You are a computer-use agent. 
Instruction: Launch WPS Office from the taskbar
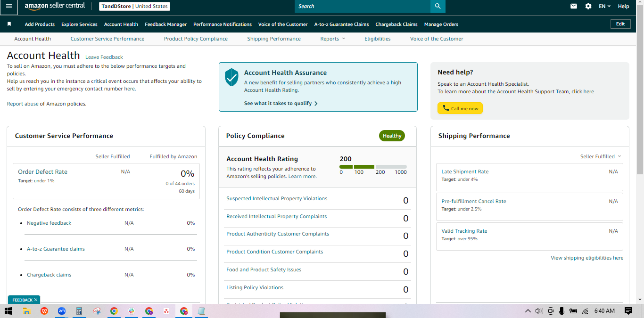coord(44,311)
